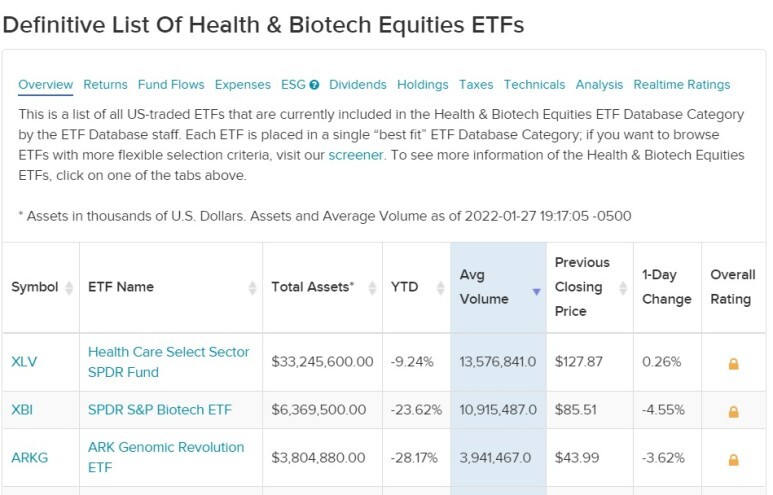Open the screener link
773x495 pixels.
tap(356, 155)
